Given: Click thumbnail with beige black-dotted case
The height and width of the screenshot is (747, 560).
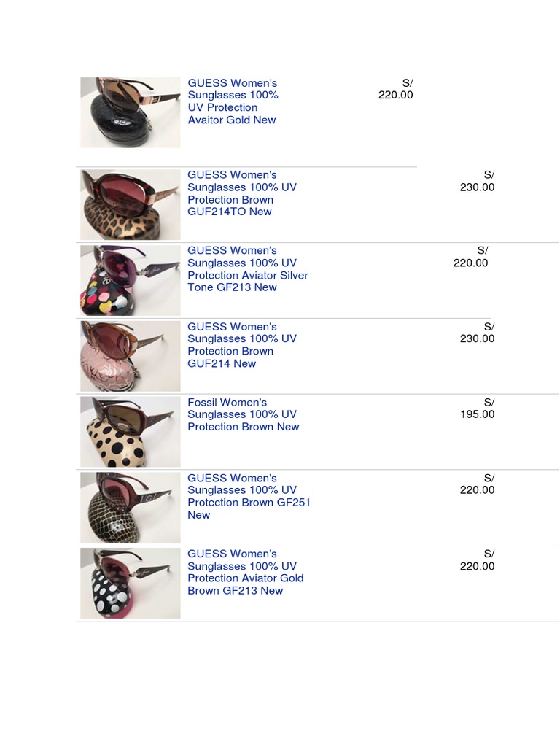Looking at the screenshot, I should coord(131,432).
